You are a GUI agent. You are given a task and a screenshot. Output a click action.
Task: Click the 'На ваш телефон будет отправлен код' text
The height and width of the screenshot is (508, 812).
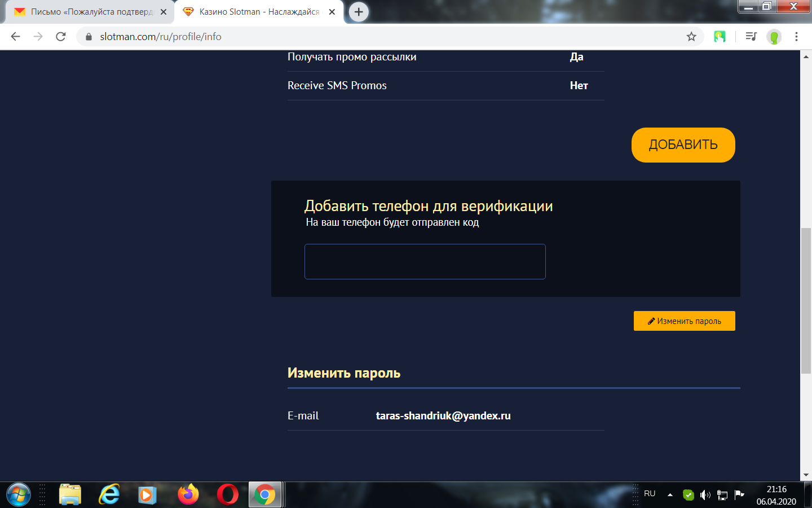click(392, 222)
